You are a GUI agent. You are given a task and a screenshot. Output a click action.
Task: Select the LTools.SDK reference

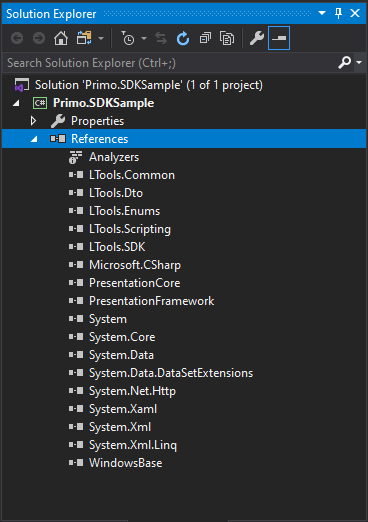click(117, 247)
